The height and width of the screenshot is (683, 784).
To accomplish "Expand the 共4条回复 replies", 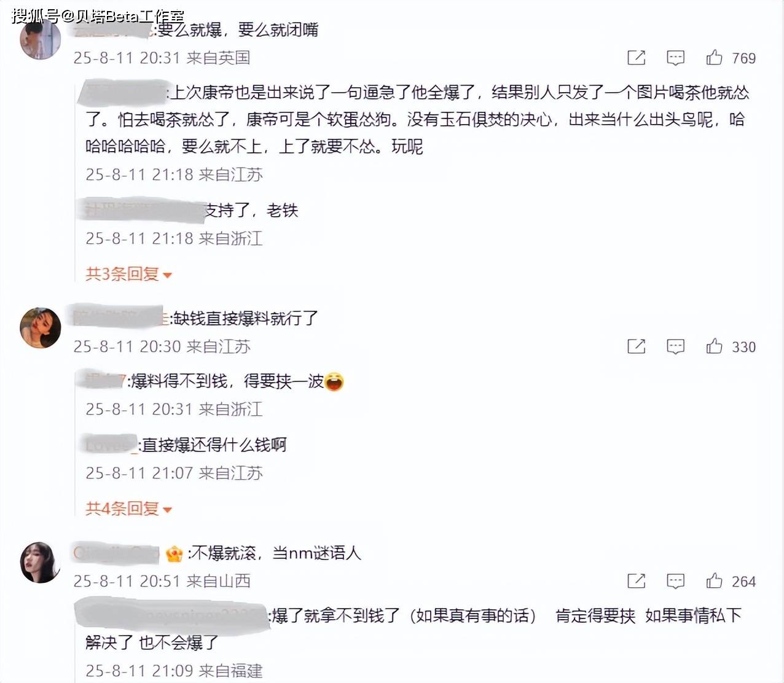I will (x=128, y=509).
